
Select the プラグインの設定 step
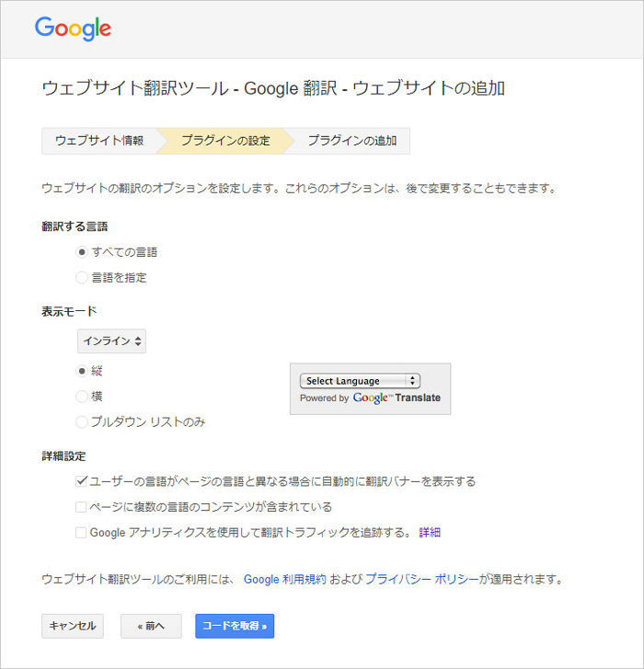(225, 141)
